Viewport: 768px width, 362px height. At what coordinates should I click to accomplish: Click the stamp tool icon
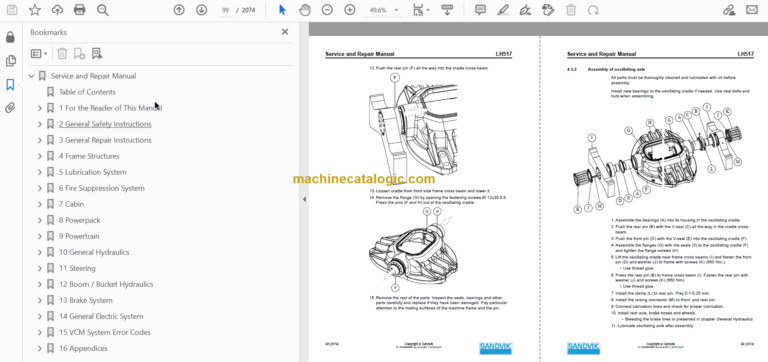(x=548, y=10)
